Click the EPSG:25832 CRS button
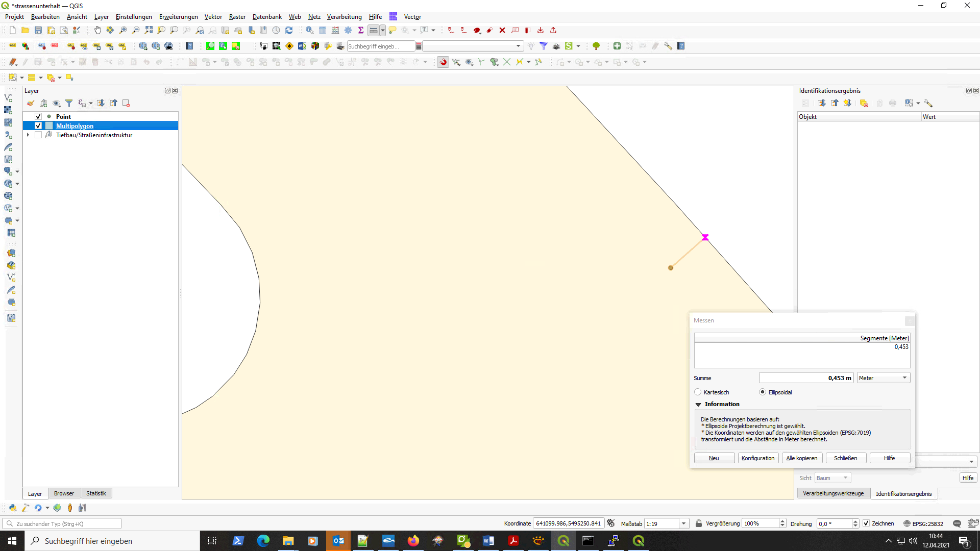Image resolution: width=980 pixels, height=551 pixels. coord(923,523)
